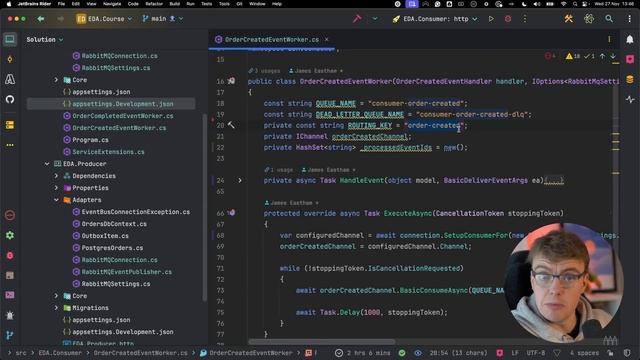Viewport: 640px width, 360px height.
Task: Navigate back with the arrow button
Action: [x=40, y=19]
